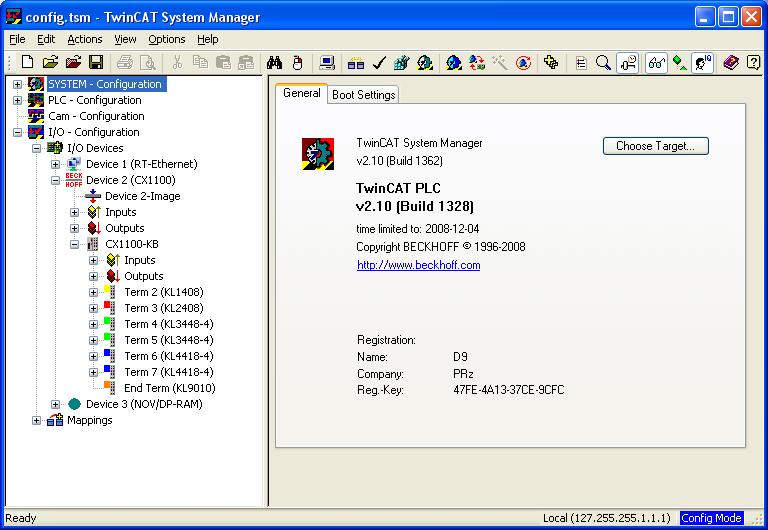Expand Term 5 (KL3448-4)
This screenshot has width=768, height=530.
pos(94,340)
